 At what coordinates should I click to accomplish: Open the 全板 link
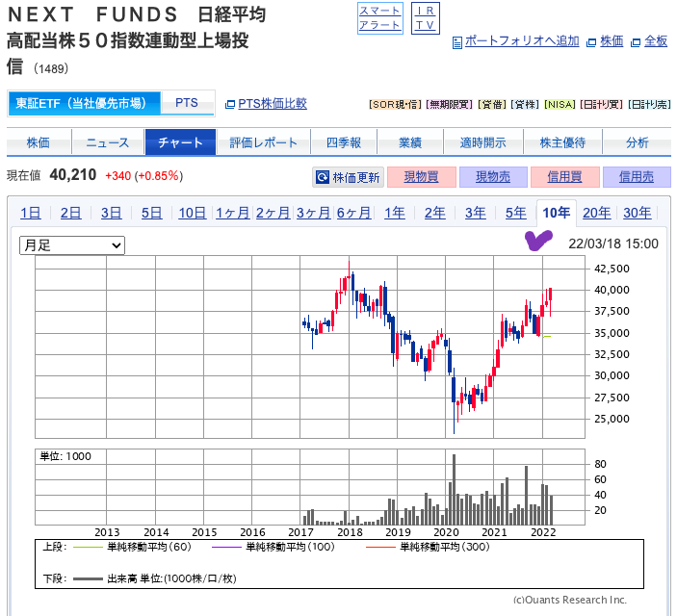(x=656, y=41)
